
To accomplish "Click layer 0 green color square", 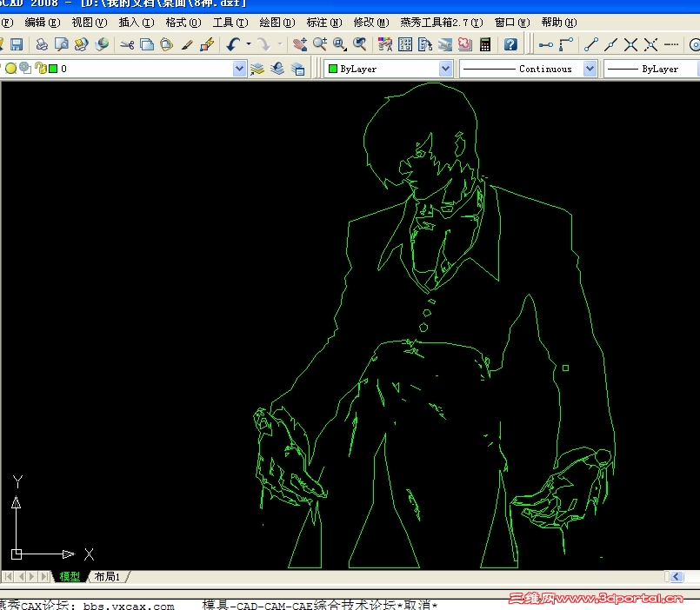I will 53,69.
